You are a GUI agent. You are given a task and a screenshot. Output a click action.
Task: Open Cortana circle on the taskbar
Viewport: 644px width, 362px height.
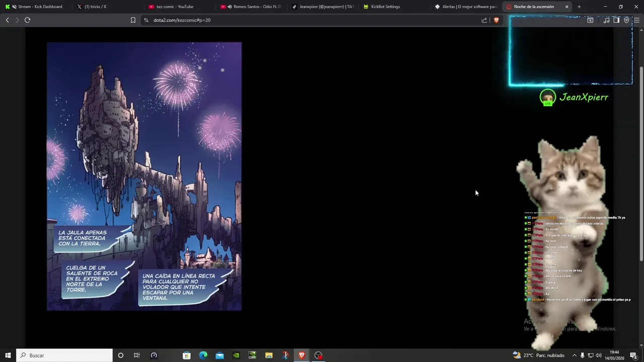coord(120,355)
